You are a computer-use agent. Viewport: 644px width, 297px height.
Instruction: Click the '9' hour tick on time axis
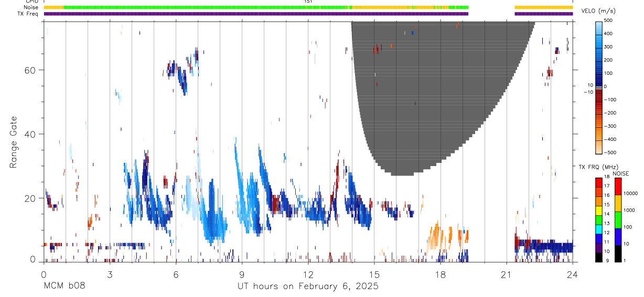242,274
